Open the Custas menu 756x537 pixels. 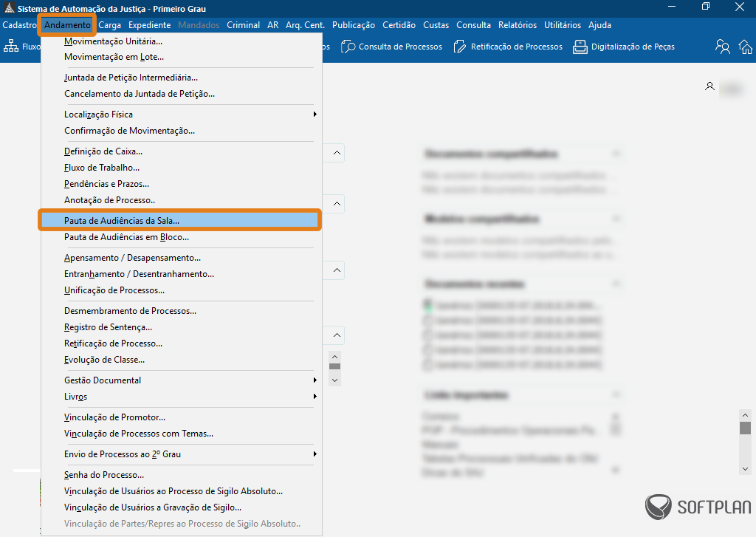(436, 25)
